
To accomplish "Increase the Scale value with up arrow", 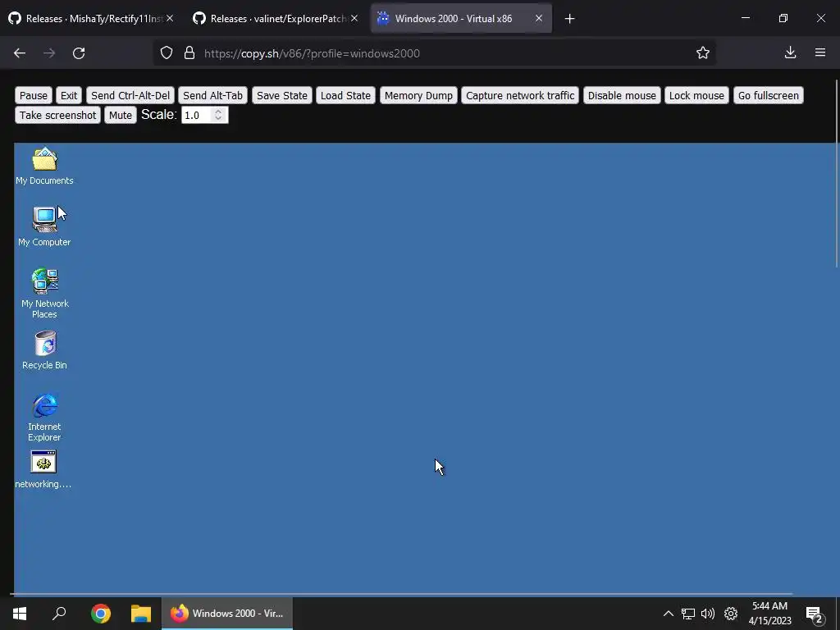I will tap(218, 112).
